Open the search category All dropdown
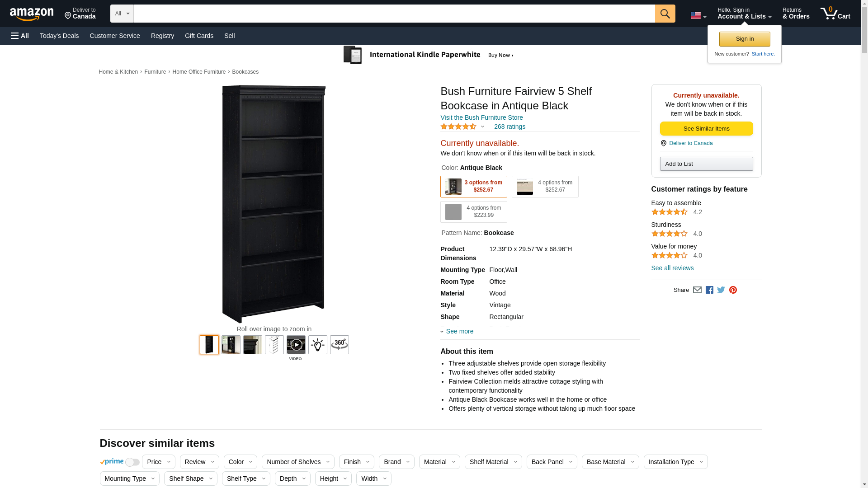Viewport: 868px width, 488px height. 122,14
